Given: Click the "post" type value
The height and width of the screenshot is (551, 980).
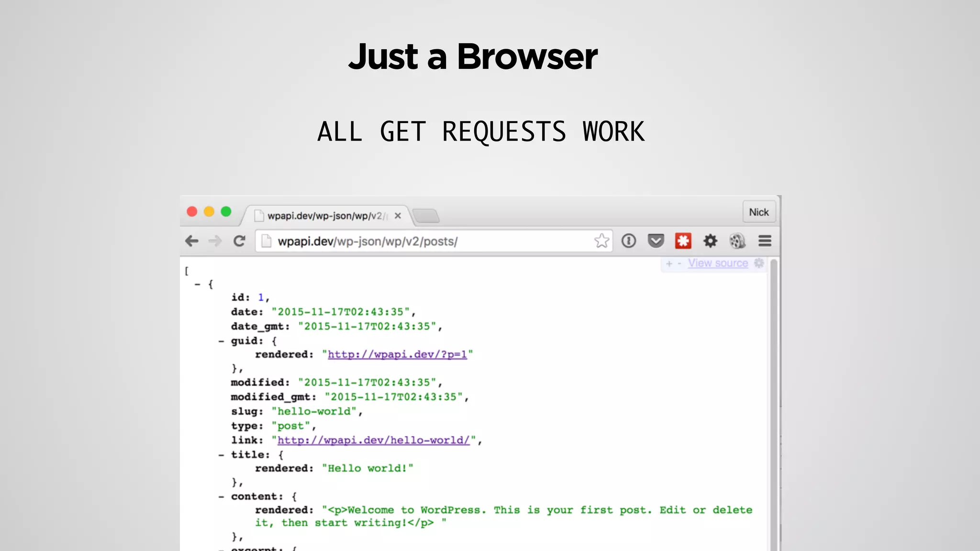Looking at the screenshot, I should [291, 426].
